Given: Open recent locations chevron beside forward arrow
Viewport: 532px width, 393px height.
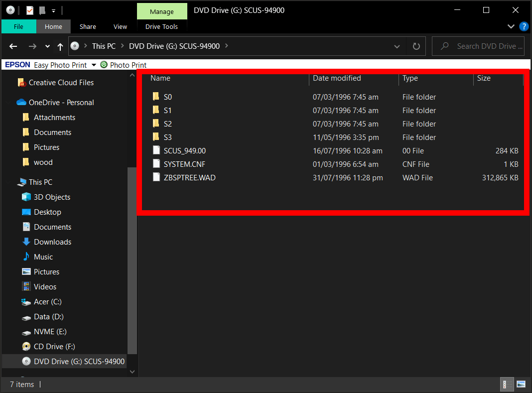Looking at the screenshot, I should pos(47,46).
